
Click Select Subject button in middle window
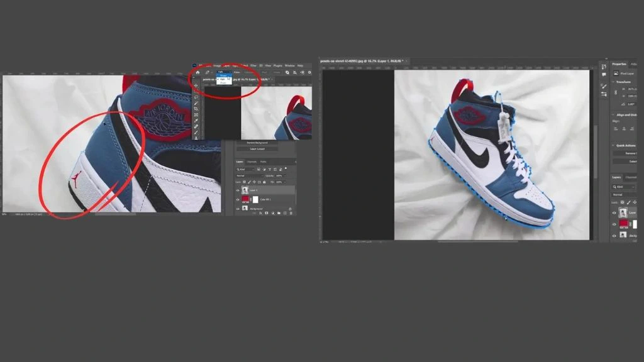(257, 149)
